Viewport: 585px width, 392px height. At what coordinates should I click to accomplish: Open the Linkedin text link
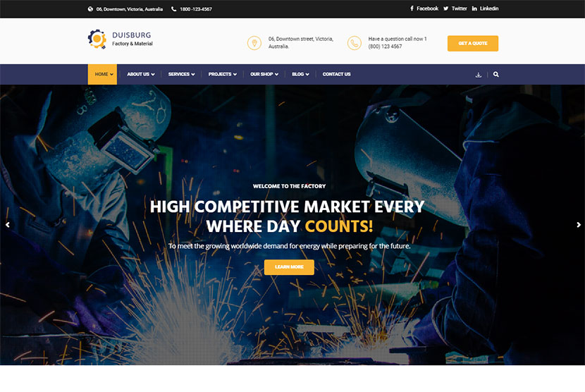489,8
